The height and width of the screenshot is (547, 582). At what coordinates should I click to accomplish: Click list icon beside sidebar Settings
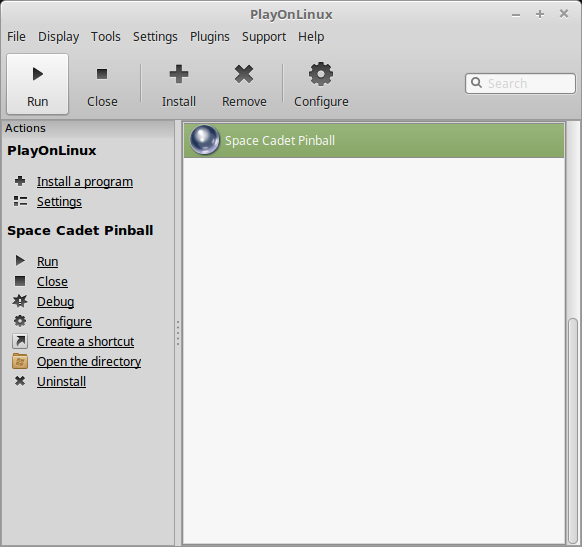[x=20, y=201]
